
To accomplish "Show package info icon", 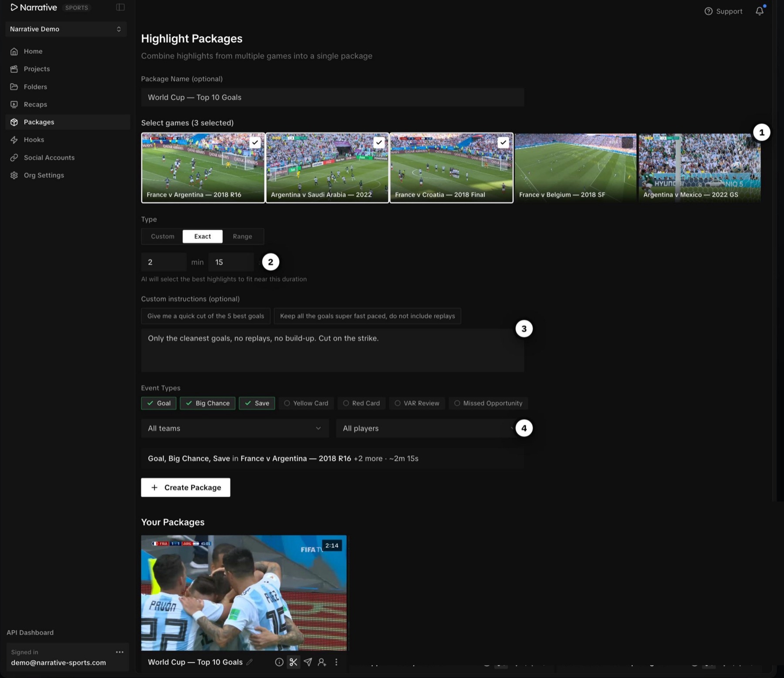I will 279,662.
